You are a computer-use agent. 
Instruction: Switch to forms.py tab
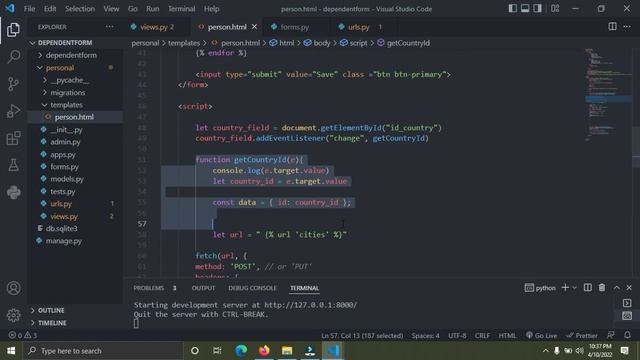pyautogui.click(x=294, y=27)
